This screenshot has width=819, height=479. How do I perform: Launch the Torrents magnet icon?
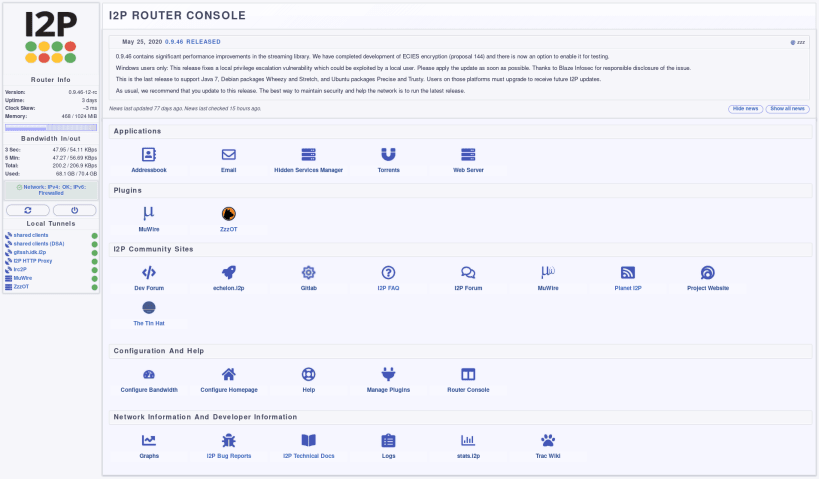[x=389, y=155]
